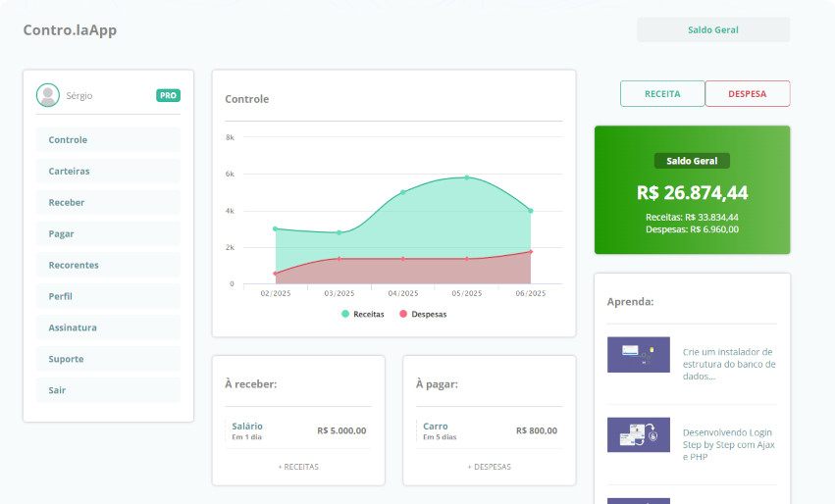Open the Assinatura menu item
This screenshot has height=504, width=835.
click(108, 328)
